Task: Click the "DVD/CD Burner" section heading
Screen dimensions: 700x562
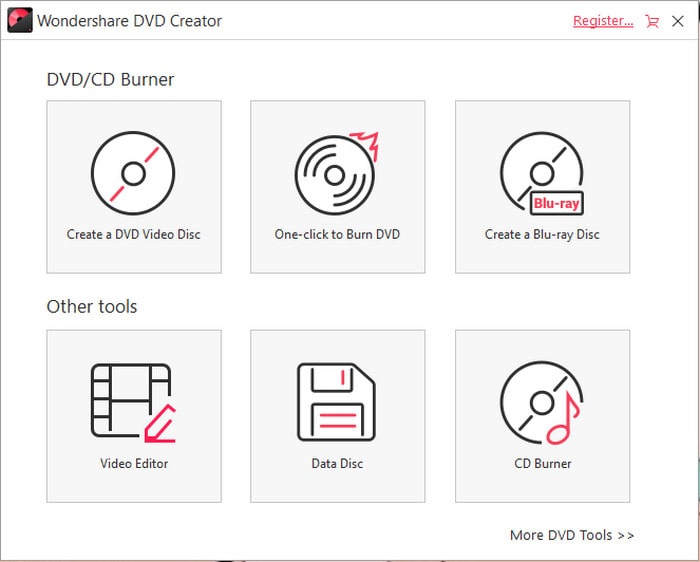Action: click(110, 79)
